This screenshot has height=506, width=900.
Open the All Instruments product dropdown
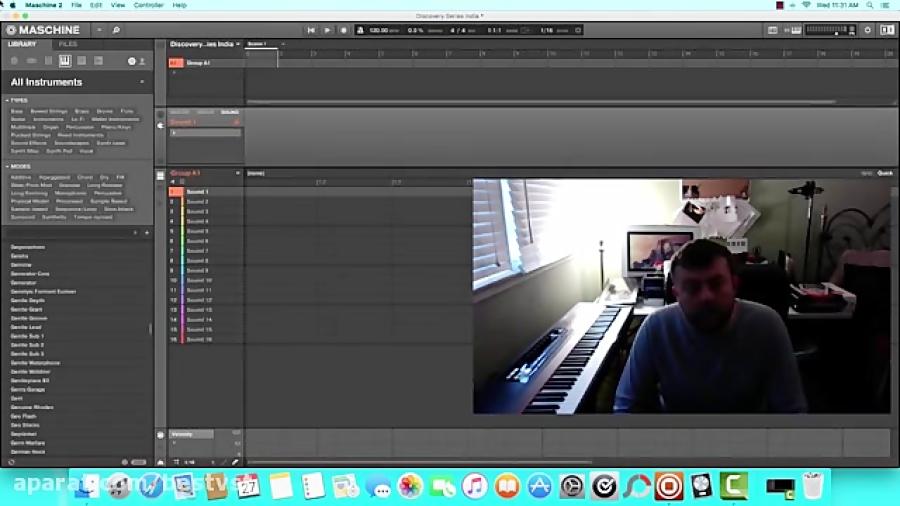tap(77, 82)
